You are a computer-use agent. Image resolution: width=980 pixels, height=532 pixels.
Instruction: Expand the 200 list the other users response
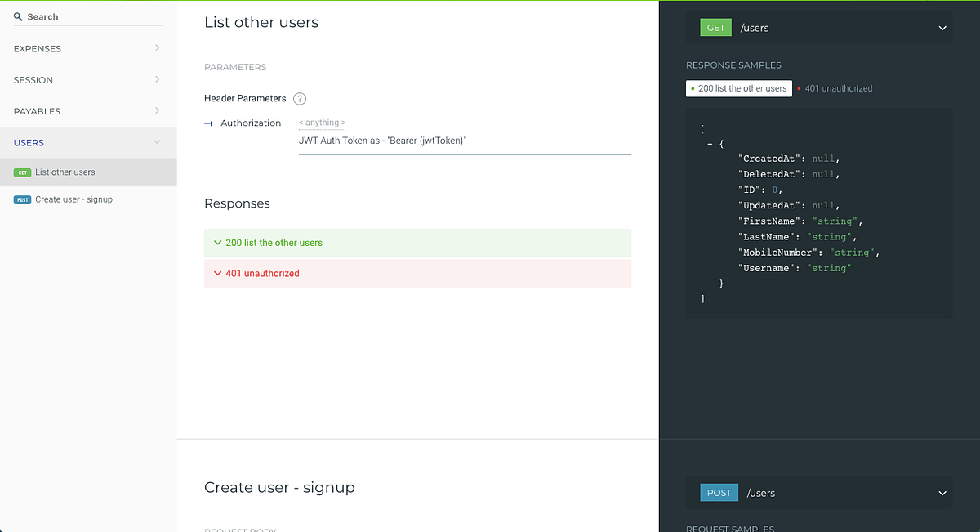pyautogui.click(x=417, y=243)
